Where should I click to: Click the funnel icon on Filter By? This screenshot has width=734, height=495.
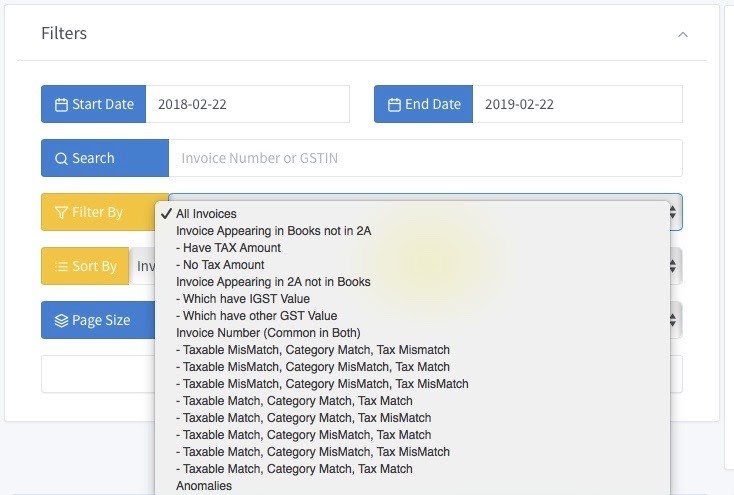(61, 212)
